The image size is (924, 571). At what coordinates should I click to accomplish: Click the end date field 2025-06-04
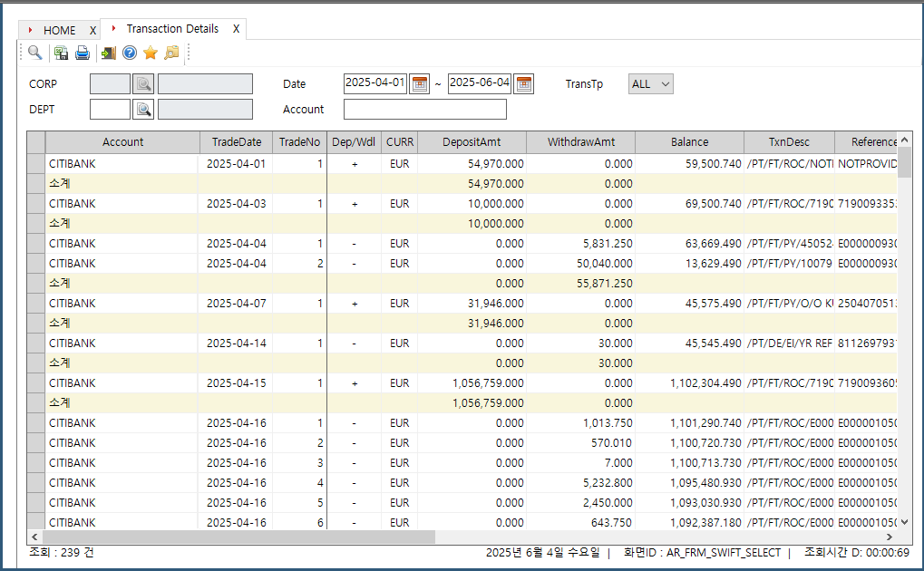click(x=480, y=83)
